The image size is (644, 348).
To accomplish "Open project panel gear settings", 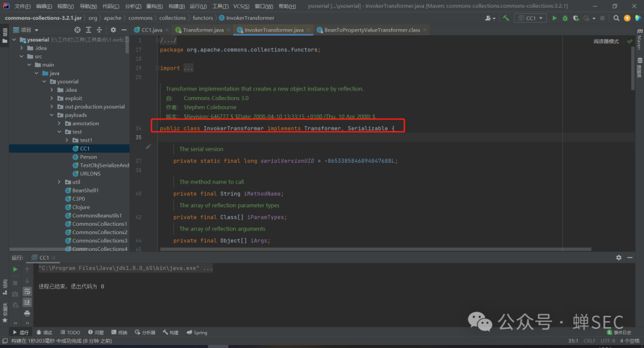I will coord(113,30).
